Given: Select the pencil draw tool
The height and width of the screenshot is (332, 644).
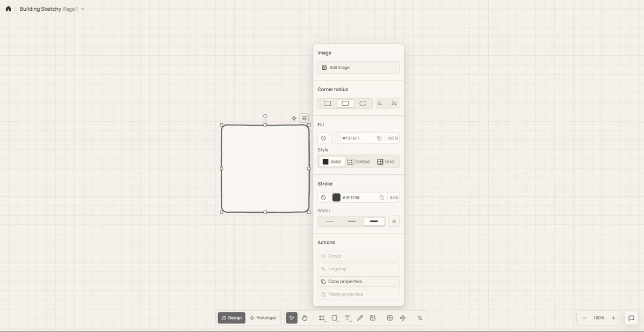Looking at the screenshot, I should point(360,318).
